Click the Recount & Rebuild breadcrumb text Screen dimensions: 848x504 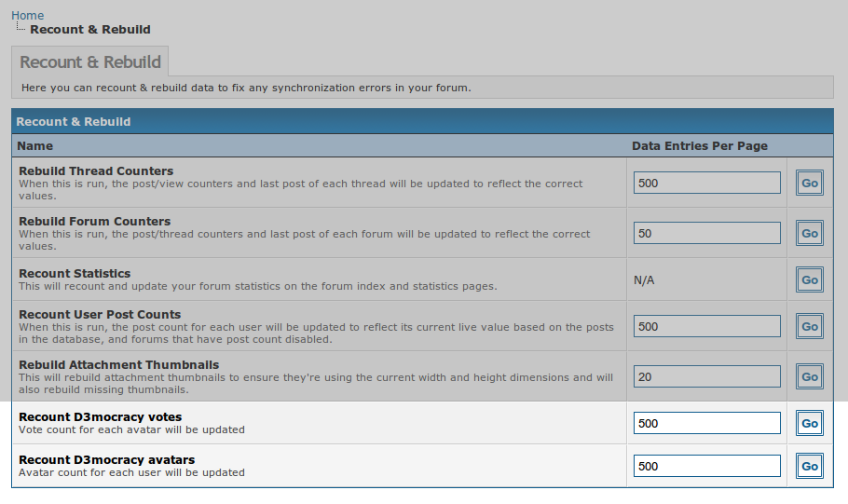point(89,30)
